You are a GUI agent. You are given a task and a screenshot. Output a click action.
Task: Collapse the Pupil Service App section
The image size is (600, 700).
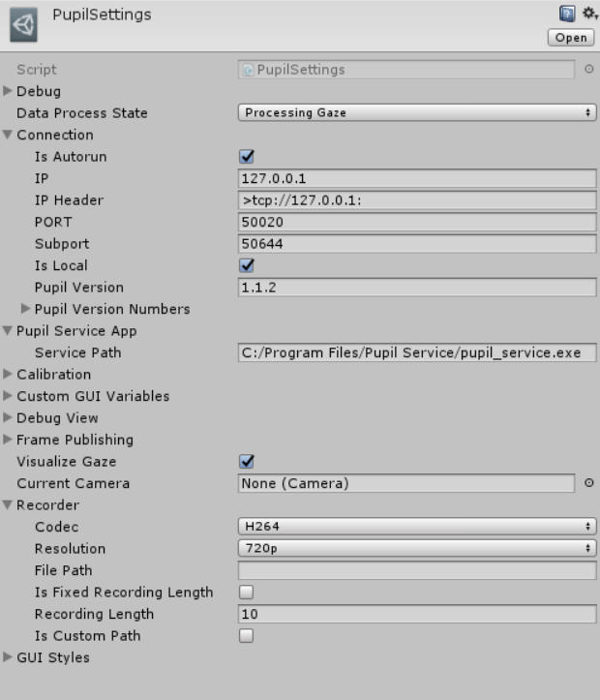click(7, 330)
